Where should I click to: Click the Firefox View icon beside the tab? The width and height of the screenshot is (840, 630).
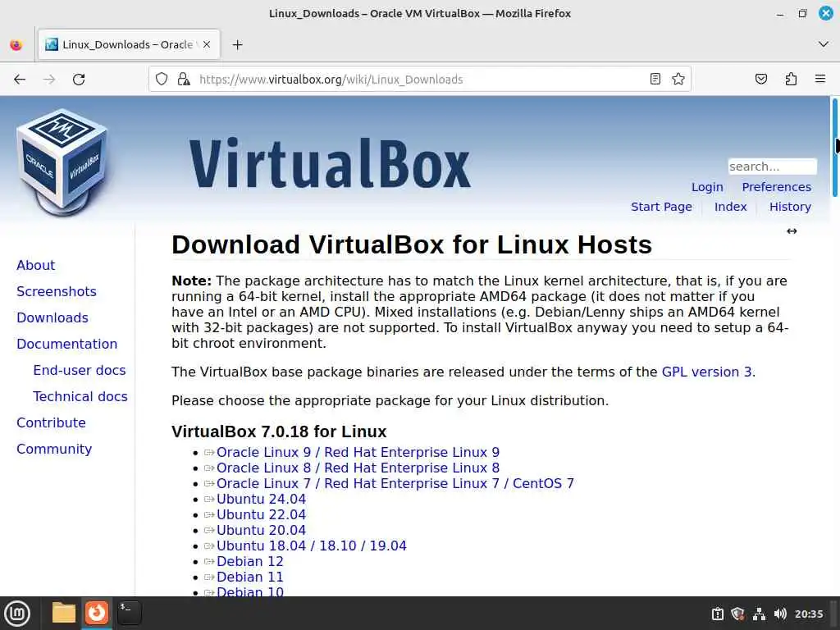pyautogui.click(x=16, y=45)
